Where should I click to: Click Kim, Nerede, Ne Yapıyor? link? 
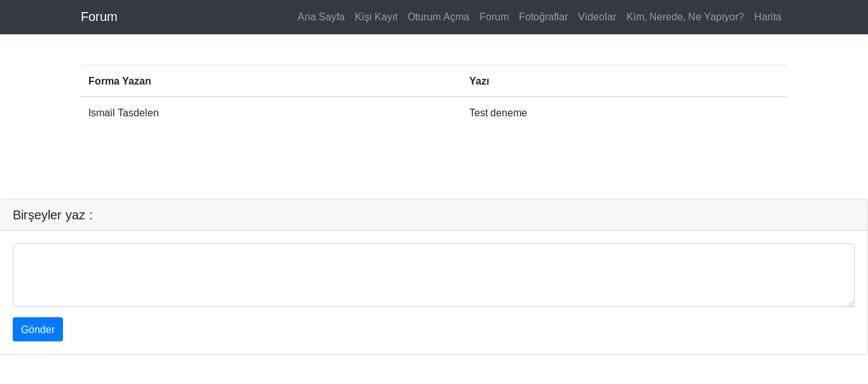coord(685,17)
